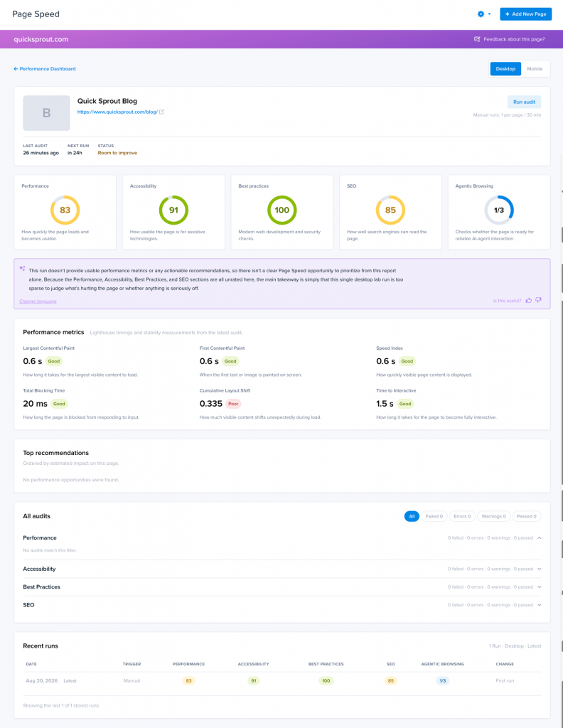Select the All audits filter tab
The width and height of the screenshot is (563, 728).
412,516
